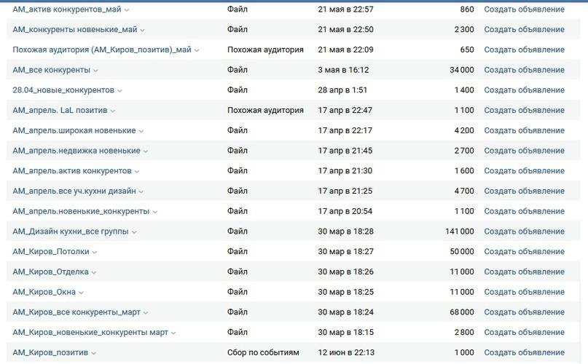Image resolution: width=588 pixels, height=364 pixels.
Task: Open the АМ_Дизайн кухни_все группы audience
Action: (70, 232)
